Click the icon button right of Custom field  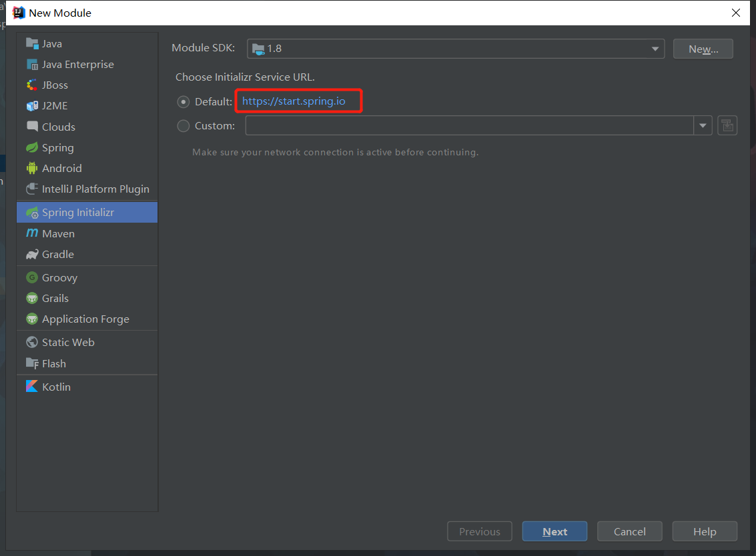(x=727, y=126)
